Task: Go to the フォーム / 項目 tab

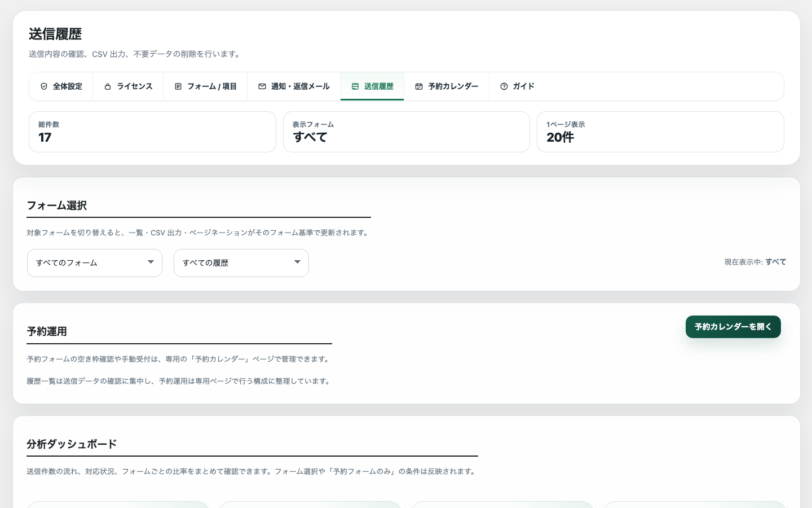Action: (206, 86)
